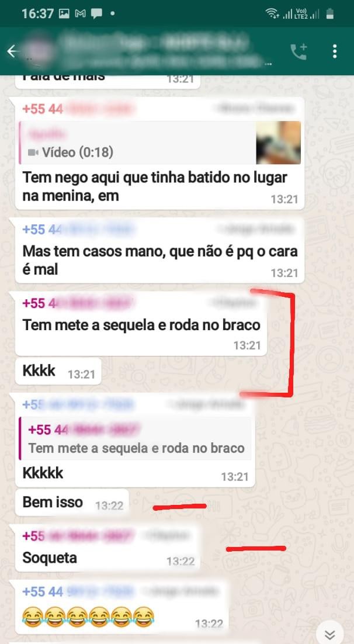
Task: Tap message 'Tem mete a sequela e roda no braco'
Action: pos(141,325)
